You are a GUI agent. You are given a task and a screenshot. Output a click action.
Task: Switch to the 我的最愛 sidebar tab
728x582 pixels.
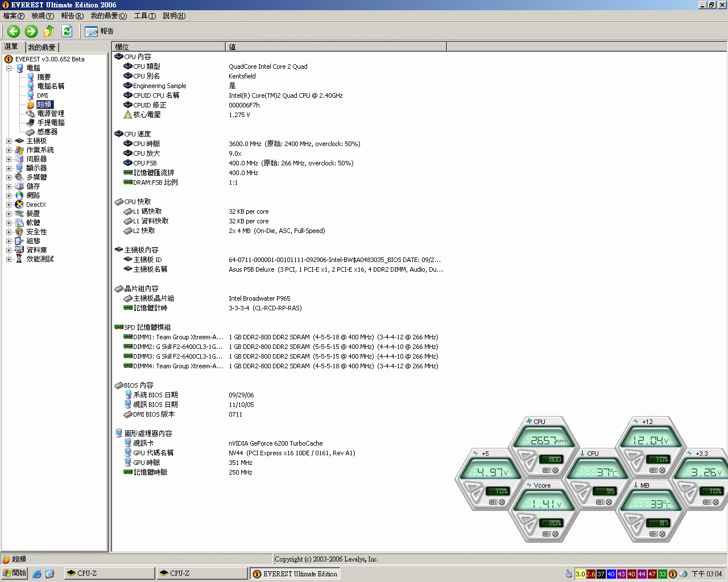[42, 47]
